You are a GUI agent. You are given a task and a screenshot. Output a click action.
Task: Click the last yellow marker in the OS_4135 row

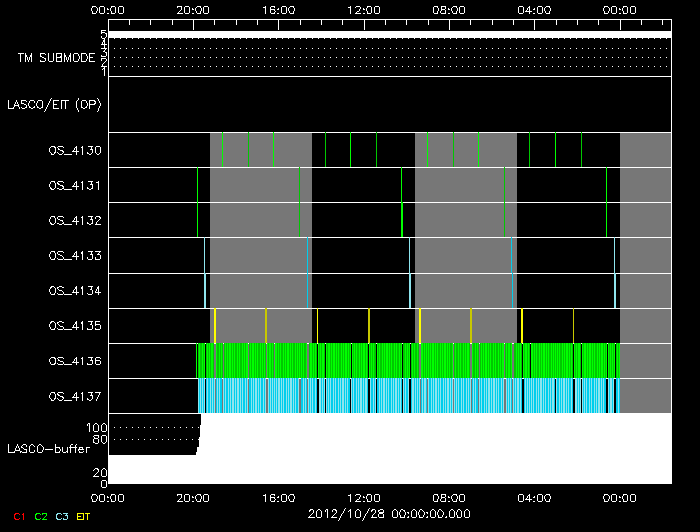tap(573, 326)
